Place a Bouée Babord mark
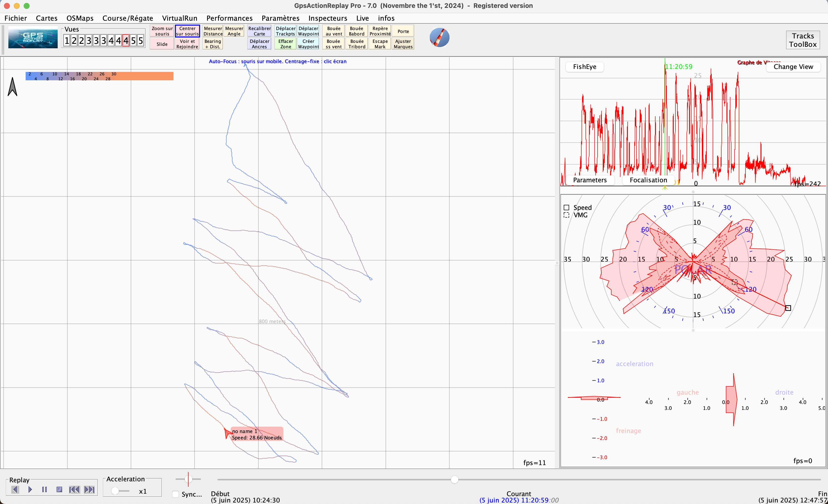The image size is (828, 504). pos(357,31)
